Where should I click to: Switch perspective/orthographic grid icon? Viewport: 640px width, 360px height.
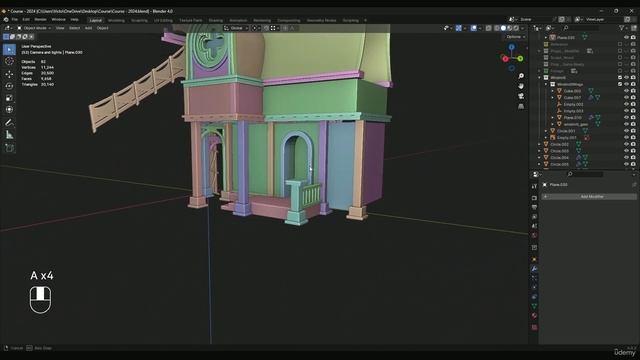521,107
